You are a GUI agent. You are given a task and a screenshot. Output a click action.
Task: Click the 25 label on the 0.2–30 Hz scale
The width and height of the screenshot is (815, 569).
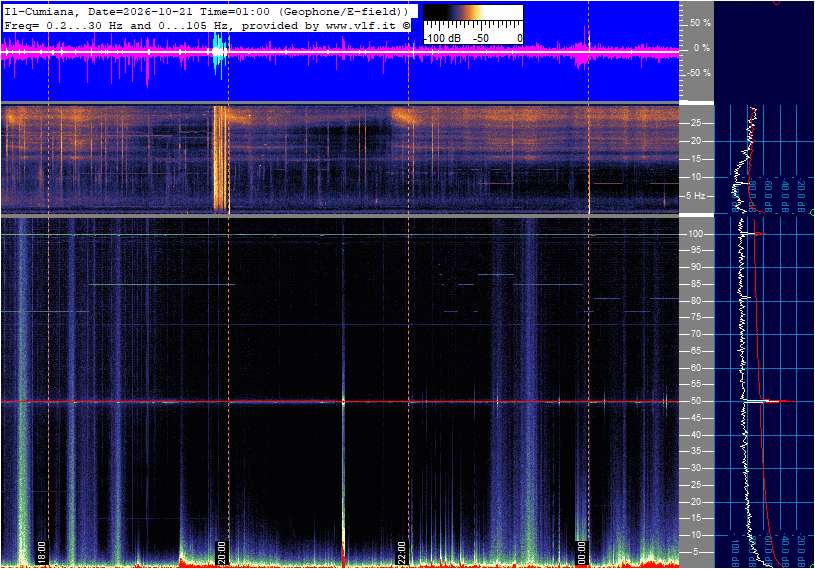click(696, 123)
